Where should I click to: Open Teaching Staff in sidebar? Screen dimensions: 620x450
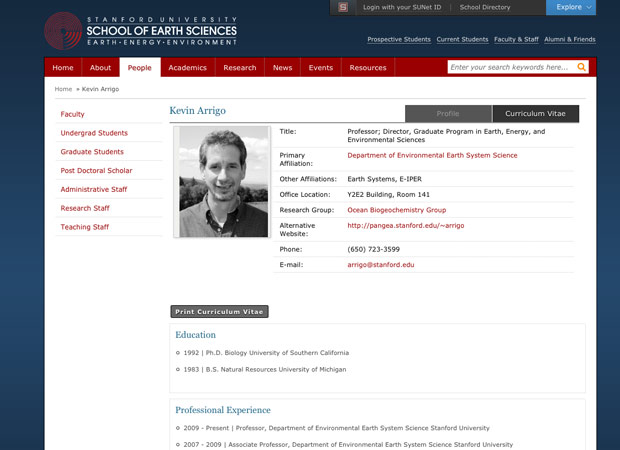pos(85,227)
